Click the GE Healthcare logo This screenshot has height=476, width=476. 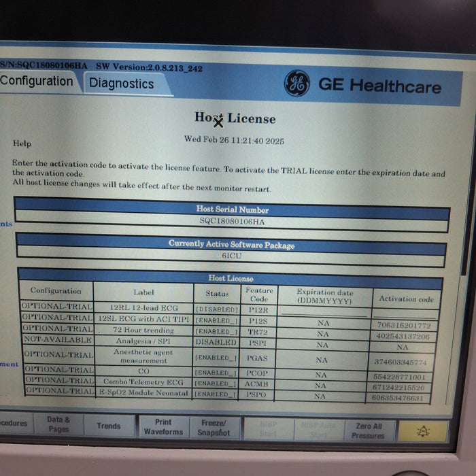[x=297, y=83]
